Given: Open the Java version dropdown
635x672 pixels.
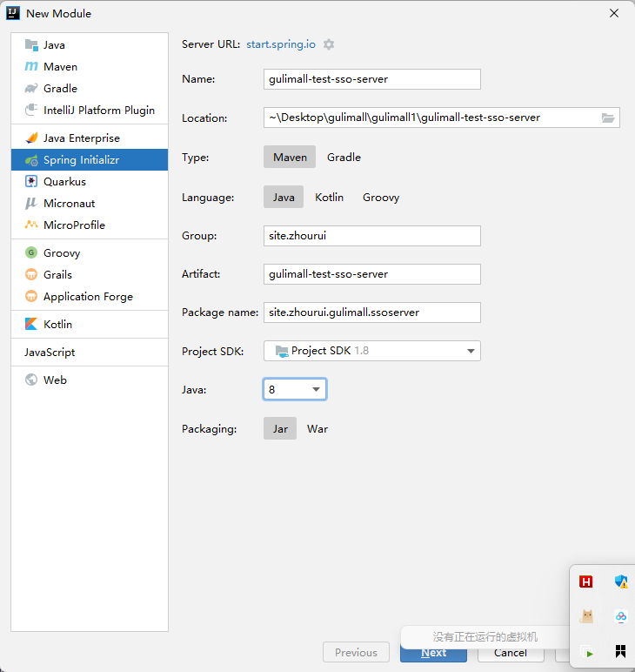Looking at the screenshot, I should [x=295, y=389].
